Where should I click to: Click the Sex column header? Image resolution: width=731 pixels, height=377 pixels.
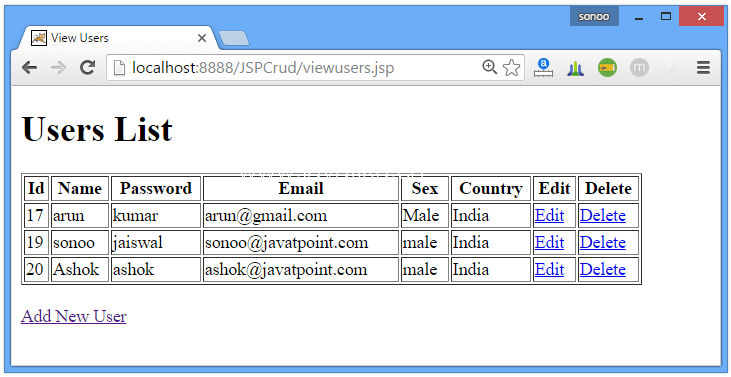point(425,188)
